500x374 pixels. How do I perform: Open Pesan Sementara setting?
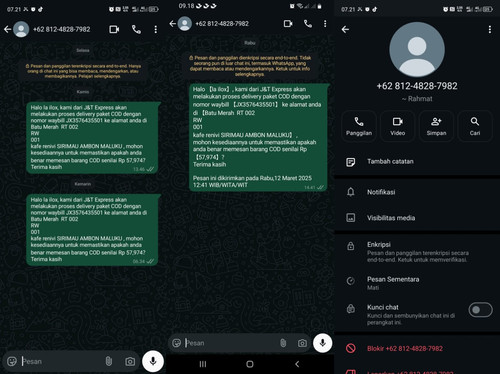(417, 283)
